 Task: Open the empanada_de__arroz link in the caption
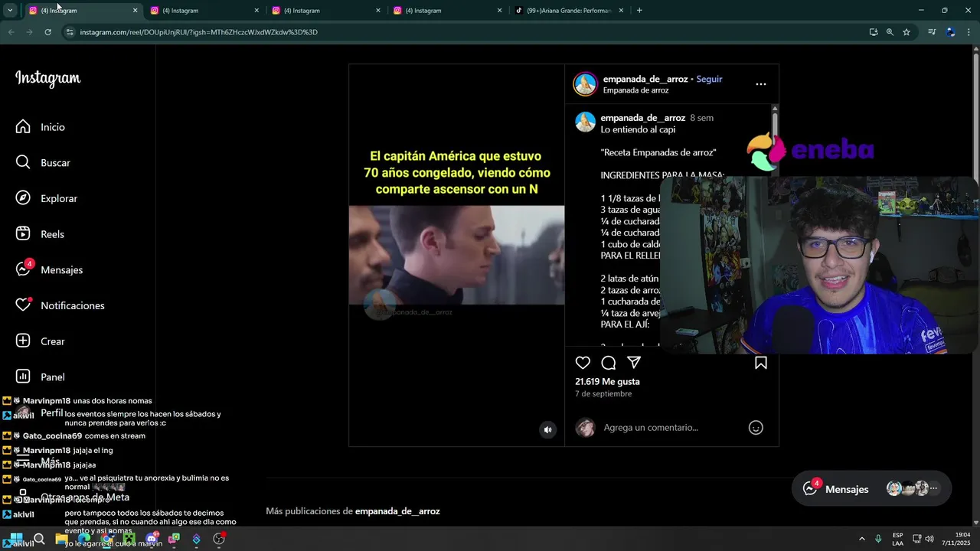click(642, 118)
